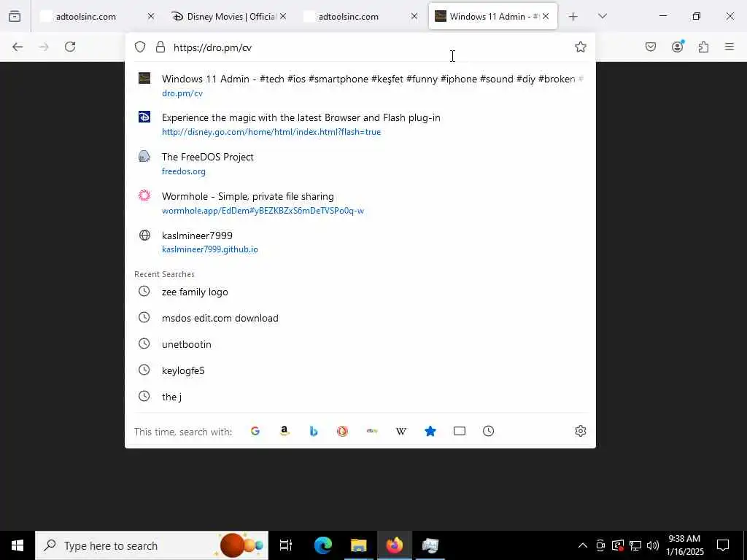This screenshot has width=747, height=560.
Task: Select recent search msdos edit.com download
Action: click(360, 318)
